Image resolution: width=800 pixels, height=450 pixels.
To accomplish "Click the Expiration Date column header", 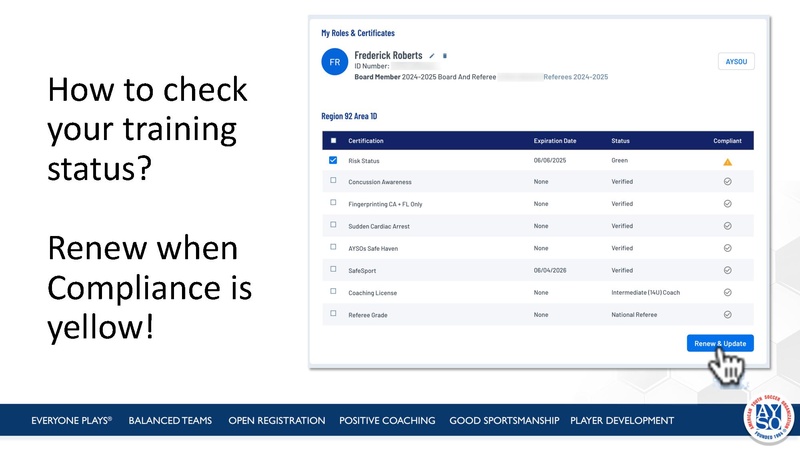I will point(555,141).
